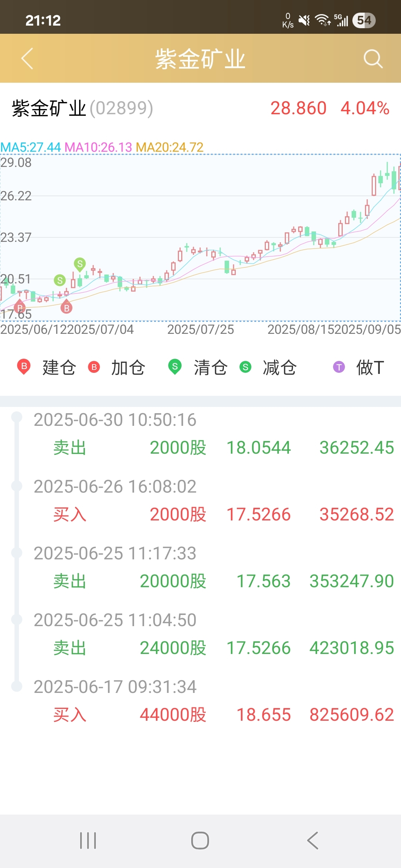Image resolution: width=401 pixels, height=868 pixels.
Task: Tap timestamp 2025-06-26 16:08:02
Action: point(115,487)
